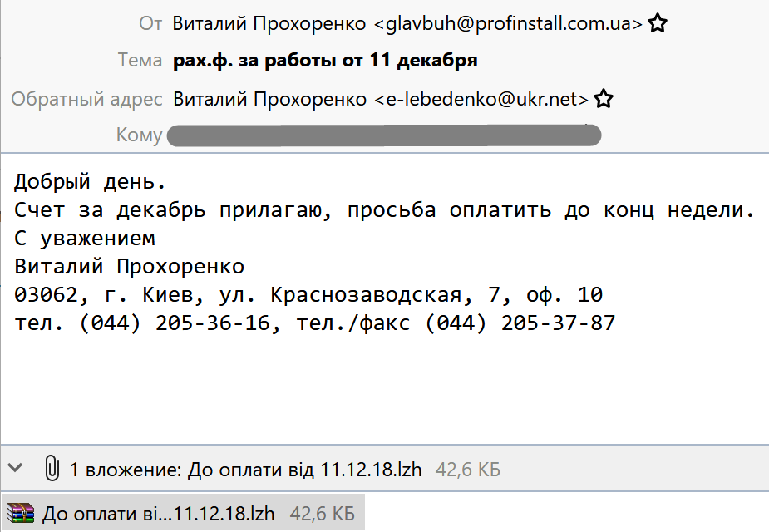Image resolution: width=769 pixels, height=532 pixels.
Task: Click the paperclip attachment icon
Action: coord(52,470)
